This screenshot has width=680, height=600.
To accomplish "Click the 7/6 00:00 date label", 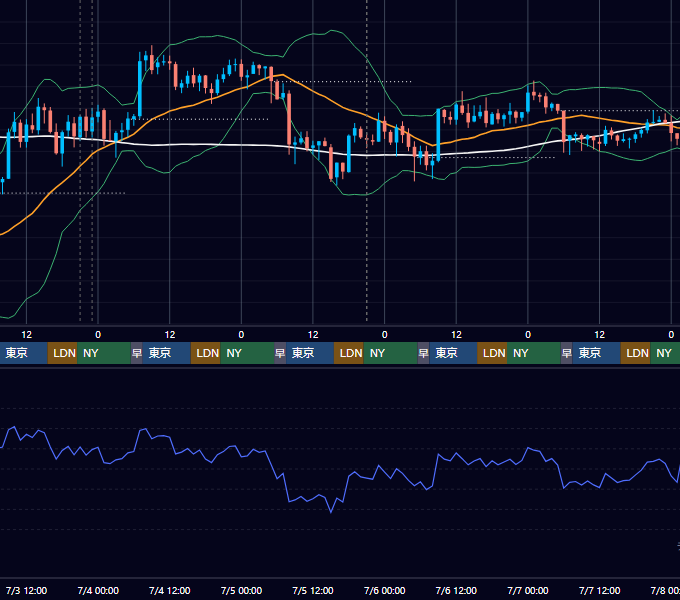I will [385, 591].
